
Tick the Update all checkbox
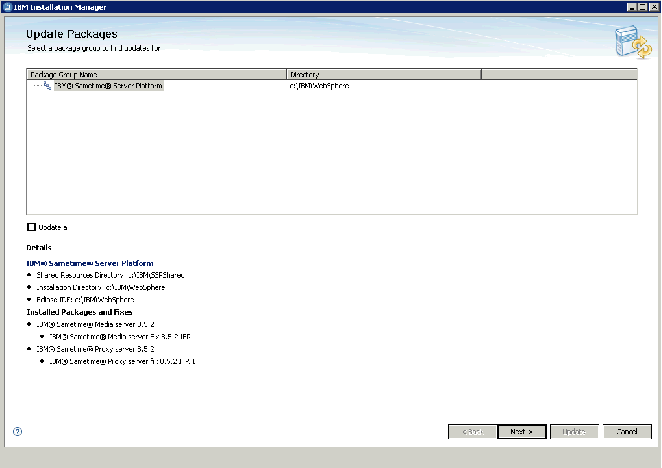[x=31, y=227]
